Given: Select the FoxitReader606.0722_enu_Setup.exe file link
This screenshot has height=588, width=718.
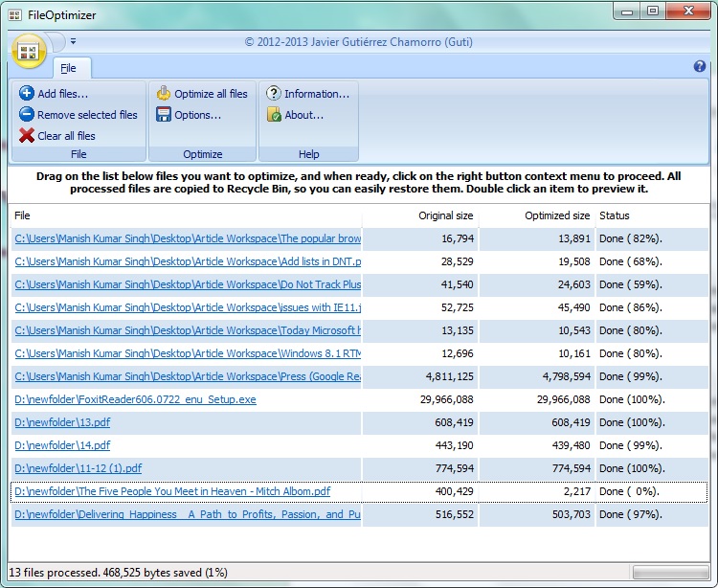Looking at the screenshot, I should point(135,399).
